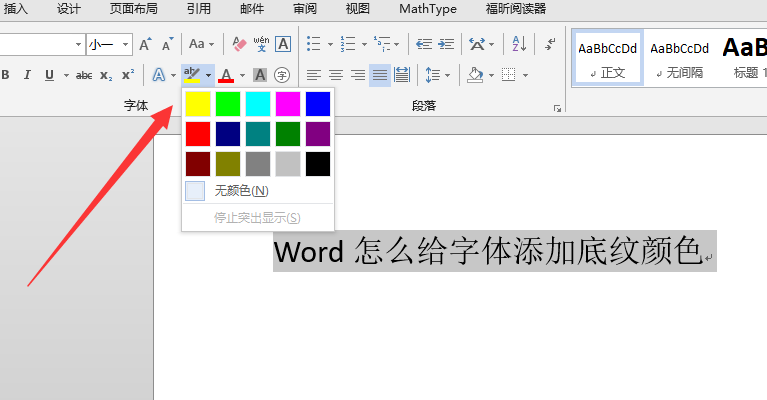Click the Increase Indent icon
767x400 pixels.
coord(446,44)
